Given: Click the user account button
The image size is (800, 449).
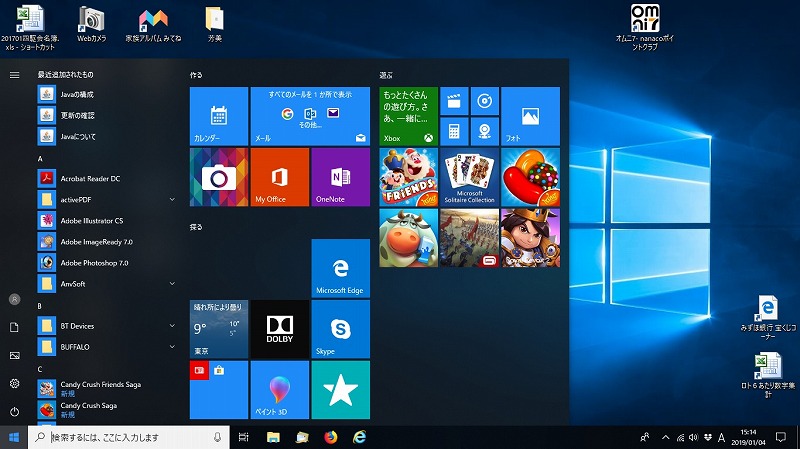Looking at the screenshot, I should point(14,300).
